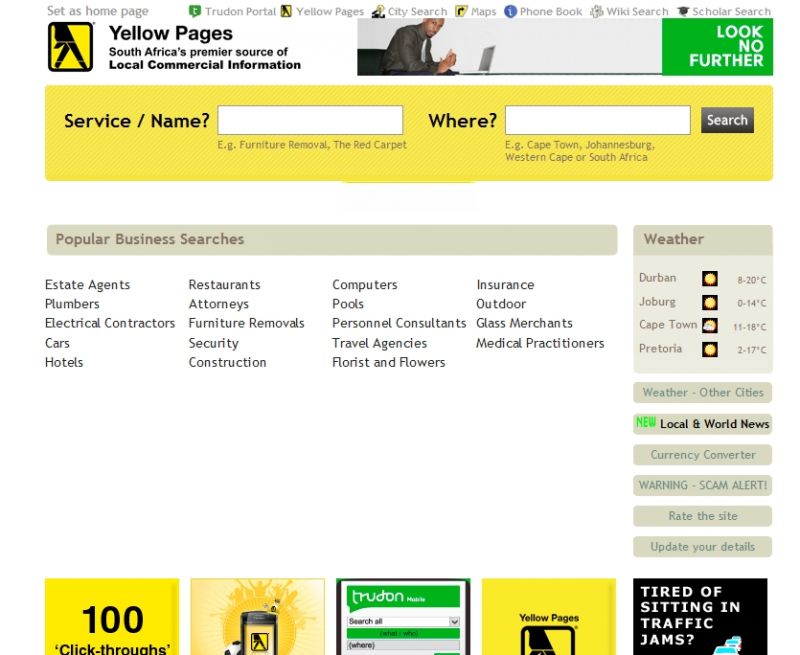Open Weather - Other Cities
Viewport: 800px width, 655px height.
[703, 392]
